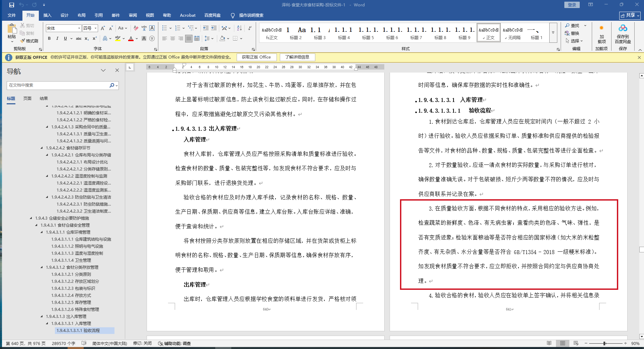Apply character border icon
The height and width of the screenshot is (349, 644).
pos(152,28)
